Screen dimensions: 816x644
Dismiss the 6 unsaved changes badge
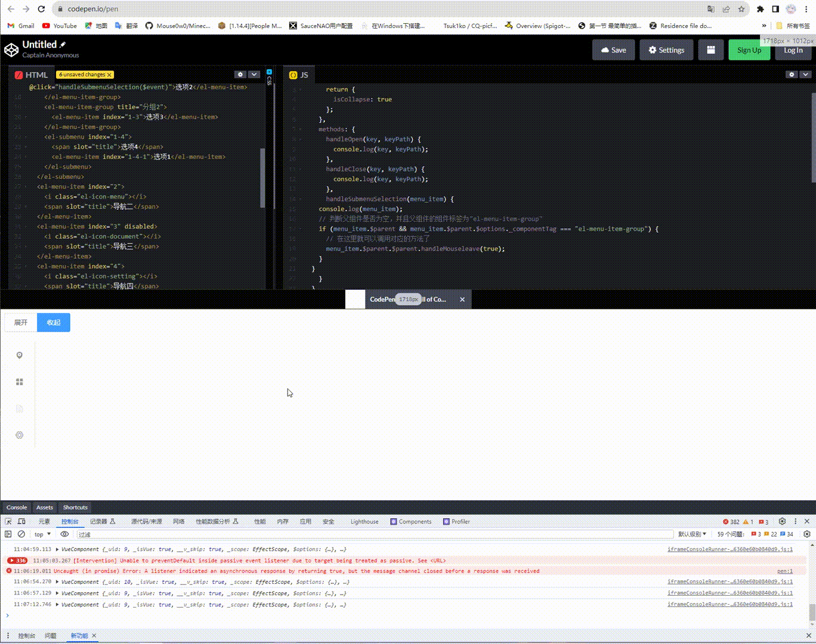109,75
